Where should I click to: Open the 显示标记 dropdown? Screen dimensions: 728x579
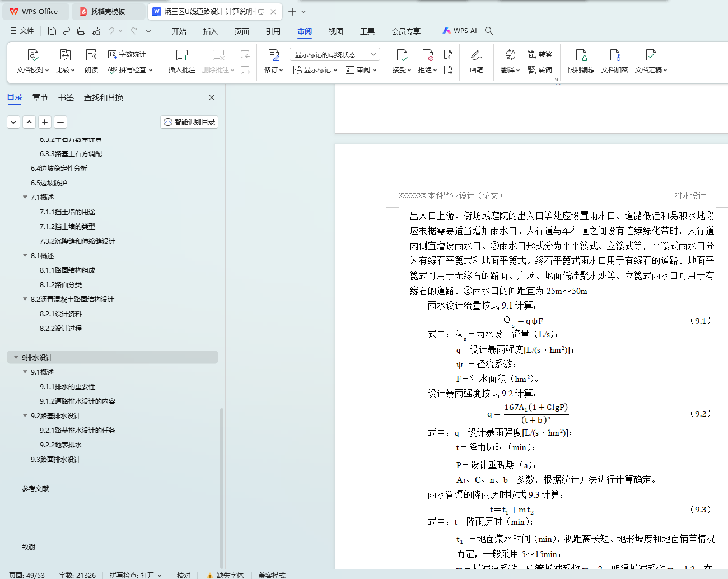click(315, 70)
